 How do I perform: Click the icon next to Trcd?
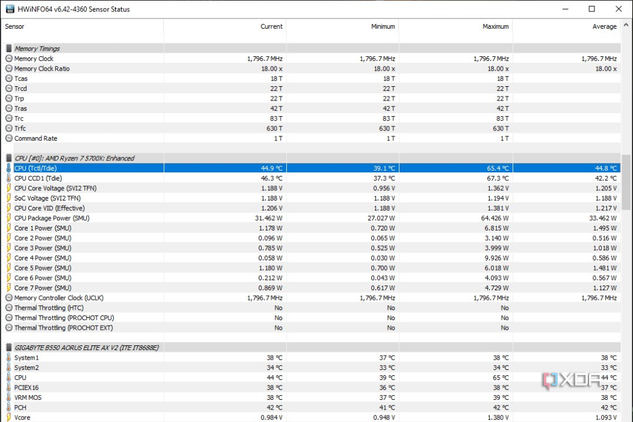9,88
